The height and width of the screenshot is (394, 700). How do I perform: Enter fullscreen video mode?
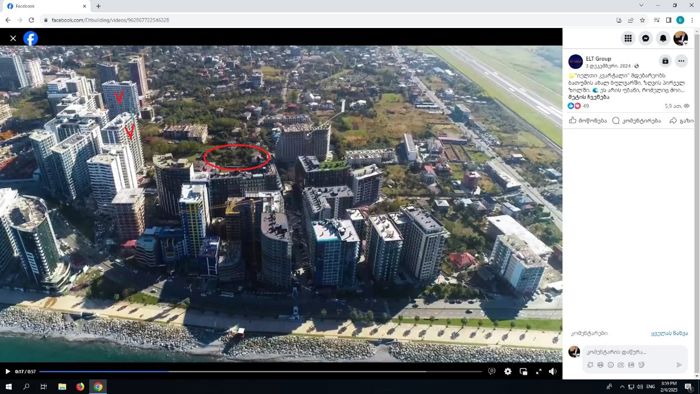point(538,371)
